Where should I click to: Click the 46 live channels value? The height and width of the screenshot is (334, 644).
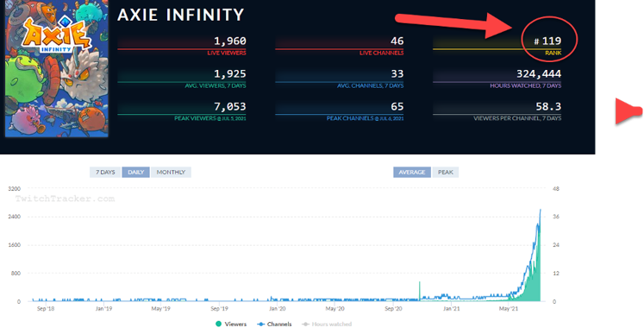click(397, 41)
